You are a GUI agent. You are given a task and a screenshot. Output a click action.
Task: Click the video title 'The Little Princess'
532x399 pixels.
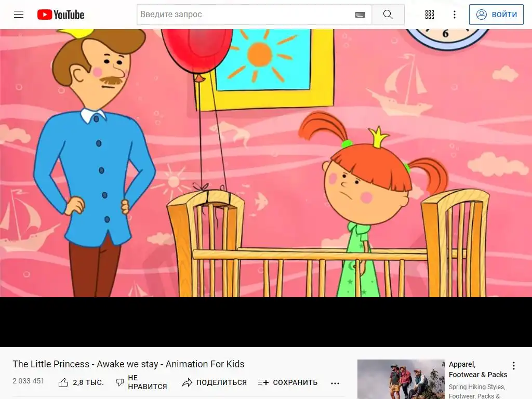point(129,364)
